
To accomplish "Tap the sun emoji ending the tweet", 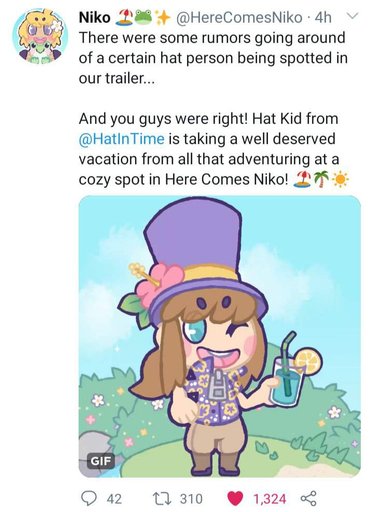I will (341, 179).
